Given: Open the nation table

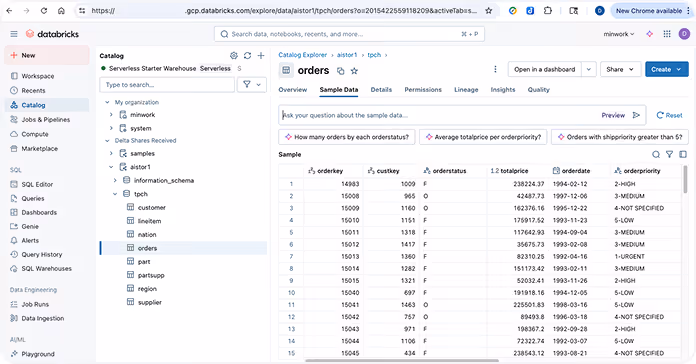Looking at the screenshot, I should point(146,234).
